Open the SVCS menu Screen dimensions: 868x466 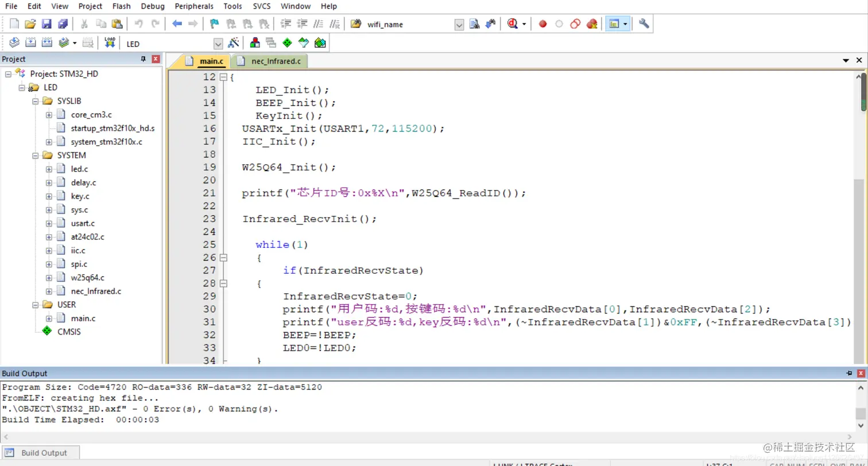[x=263, y=6]
